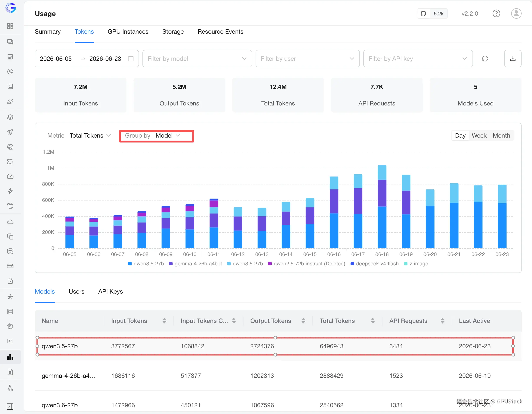
Task: Collapse the sidebar using bottom panel icon
Action: 10,406
